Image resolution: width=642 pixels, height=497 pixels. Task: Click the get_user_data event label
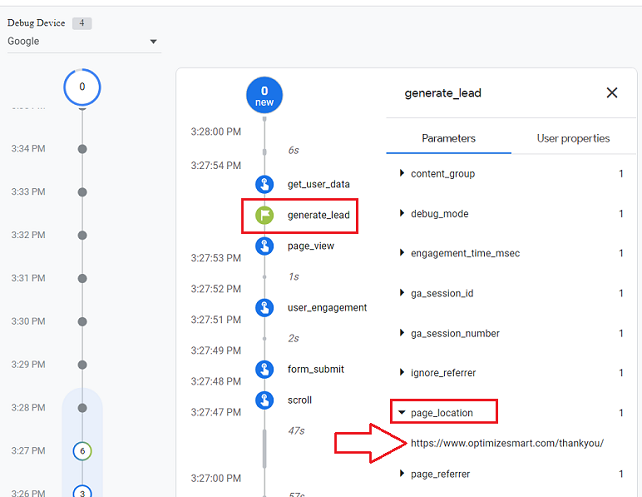pos(319,184)
